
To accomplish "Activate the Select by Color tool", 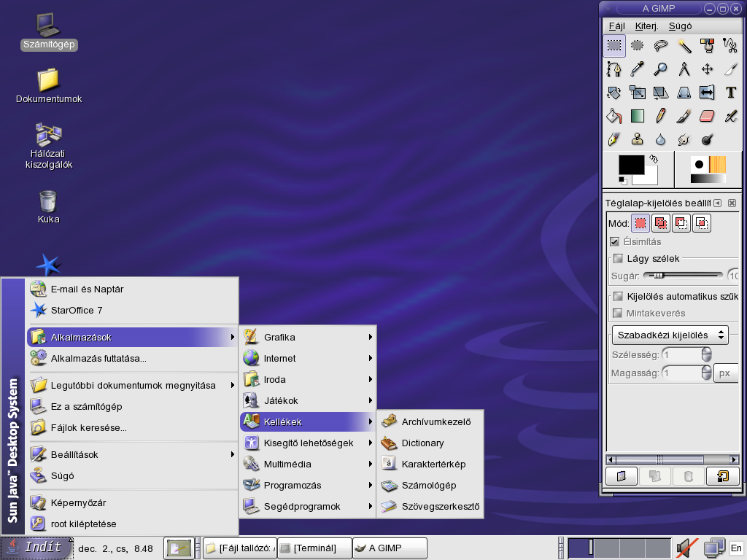I will tap(708, 46).
